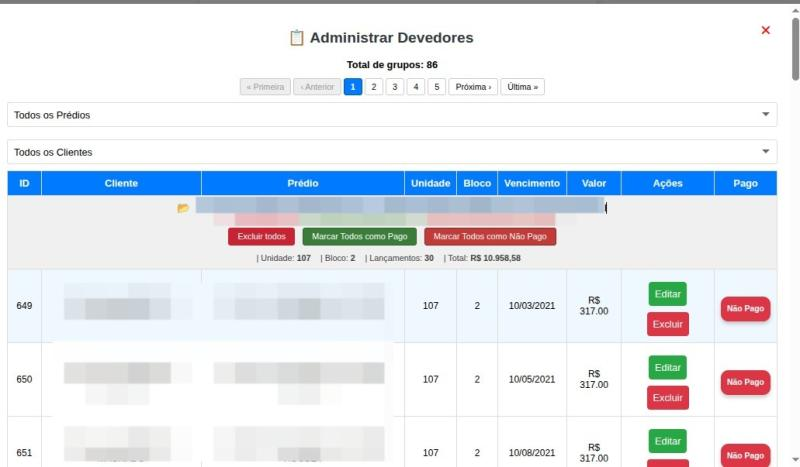Click the Cliente column header
Screen dimensions: 800x467
click(x=121, y=183)
